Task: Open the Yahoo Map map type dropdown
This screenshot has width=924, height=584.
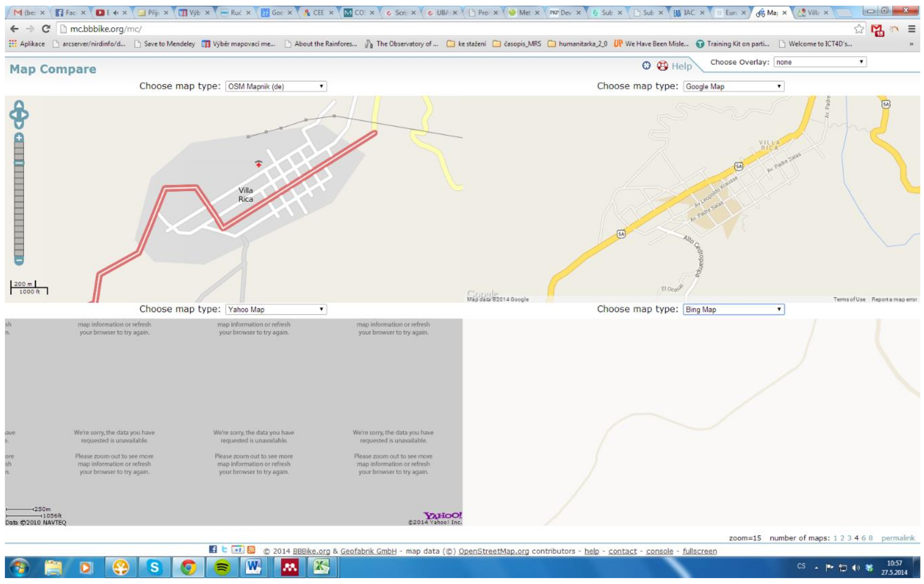Action: pyautogui.click(x=276, y=309)
